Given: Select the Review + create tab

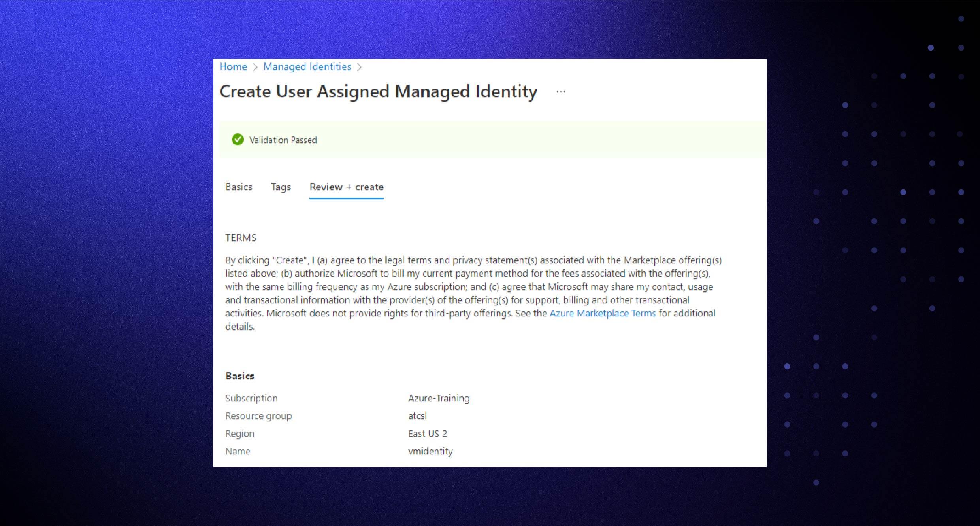Looking at the screenshot, I should coord(346,187).
